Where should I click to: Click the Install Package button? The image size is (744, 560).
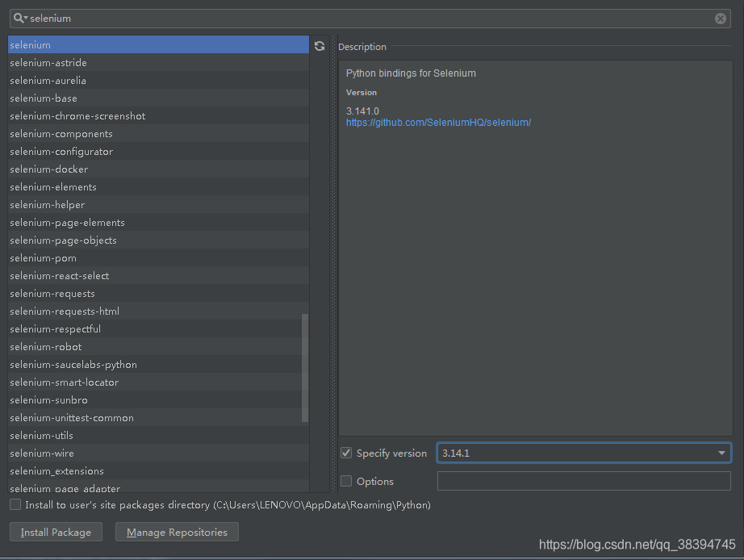tap(56, 532)
